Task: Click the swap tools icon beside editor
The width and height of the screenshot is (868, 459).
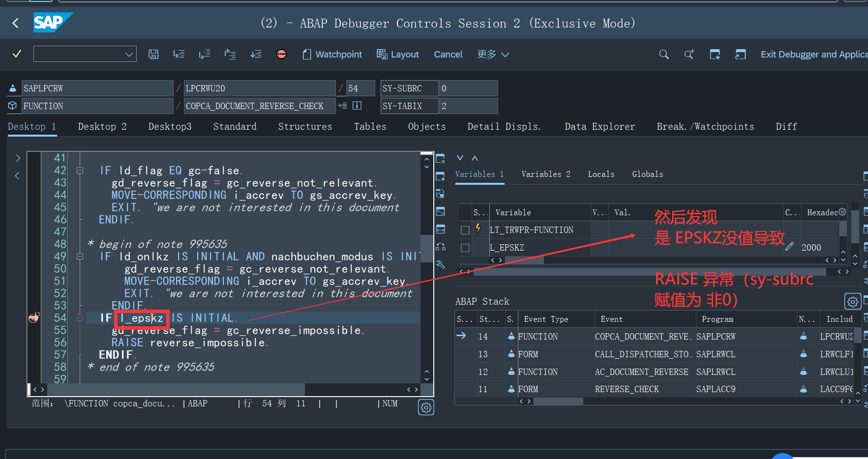Action: click(440, 247)
